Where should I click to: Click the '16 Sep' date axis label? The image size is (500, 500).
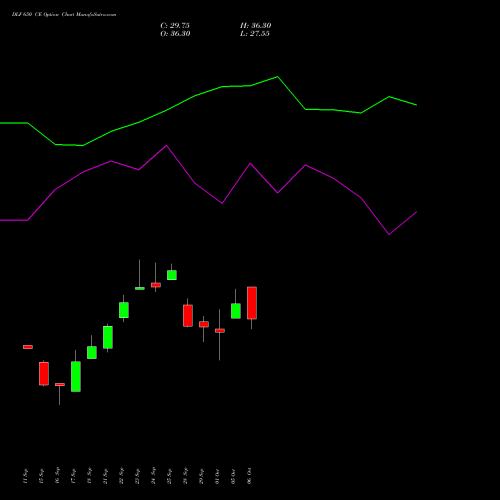pos(57,476)
